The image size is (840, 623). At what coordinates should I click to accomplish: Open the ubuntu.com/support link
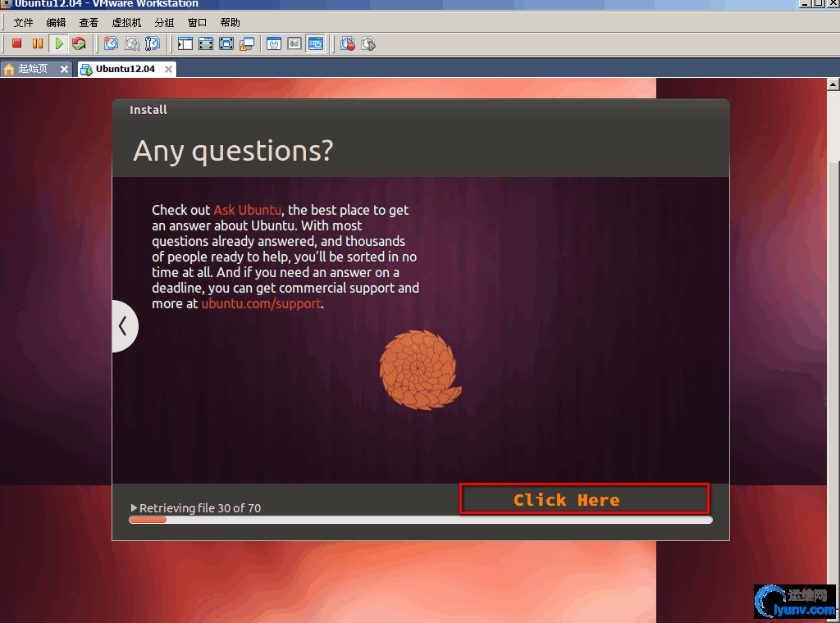coord(261,303)
